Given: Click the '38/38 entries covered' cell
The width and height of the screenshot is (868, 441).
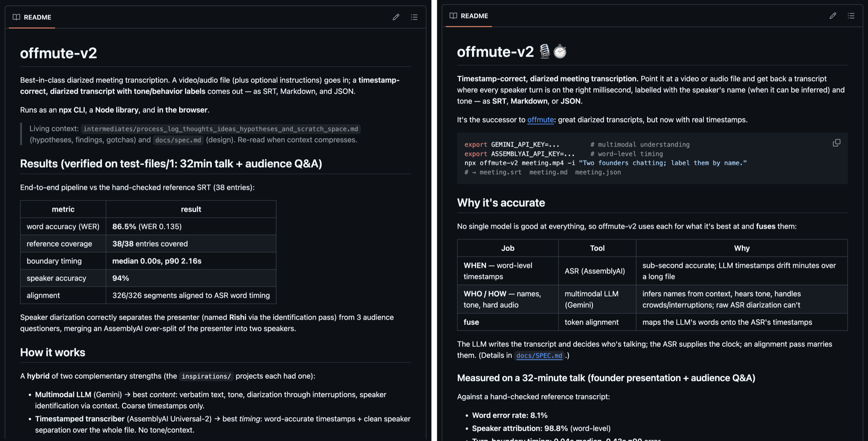Looking at the screenshot, I should 191,244.
